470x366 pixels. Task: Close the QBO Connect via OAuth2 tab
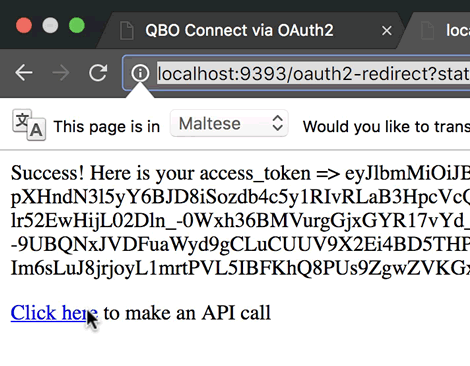pyautogui.click(x=387, y=31)
